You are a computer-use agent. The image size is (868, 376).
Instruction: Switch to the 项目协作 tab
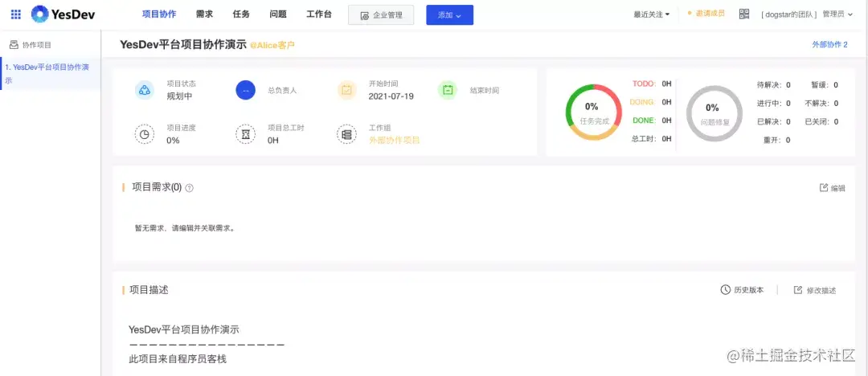click(159, 14)
